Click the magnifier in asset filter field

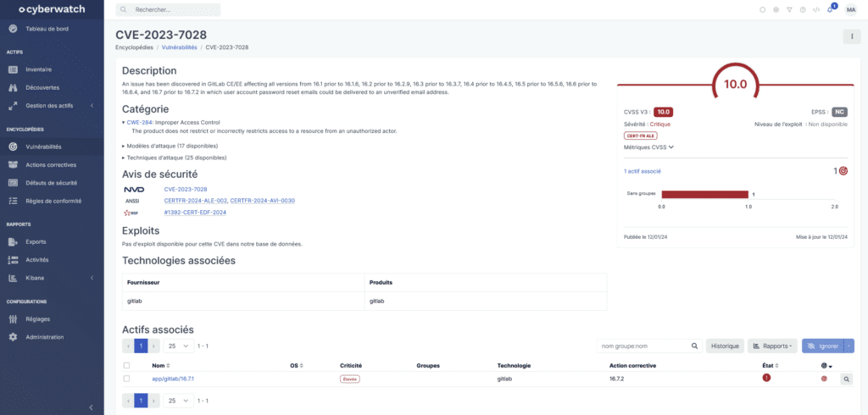pyautogui.click(x=694, y=346)
